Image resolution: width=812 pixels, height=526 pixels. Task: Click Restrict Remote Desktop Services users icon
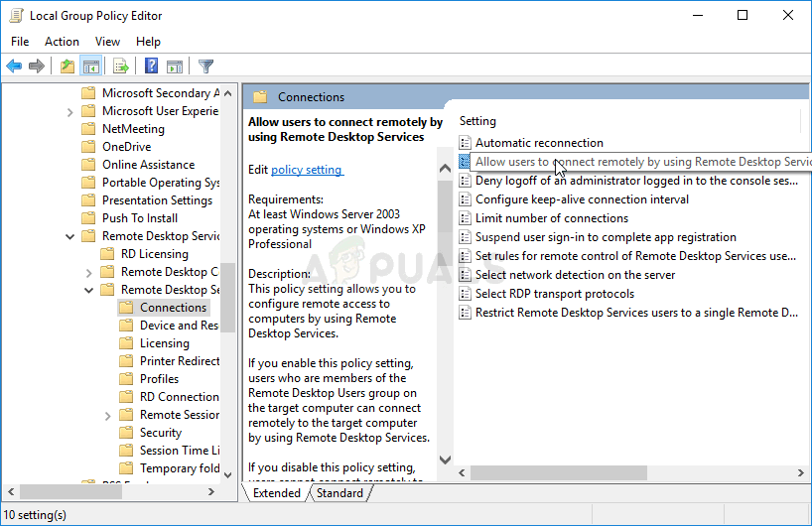coord(465,313)
